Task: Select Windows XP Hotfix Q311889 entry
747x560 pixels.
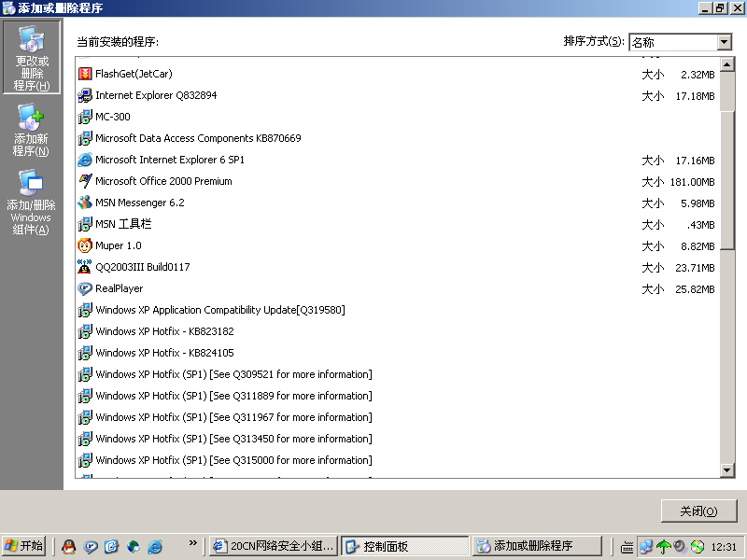Action: click(x=234, y=396)
